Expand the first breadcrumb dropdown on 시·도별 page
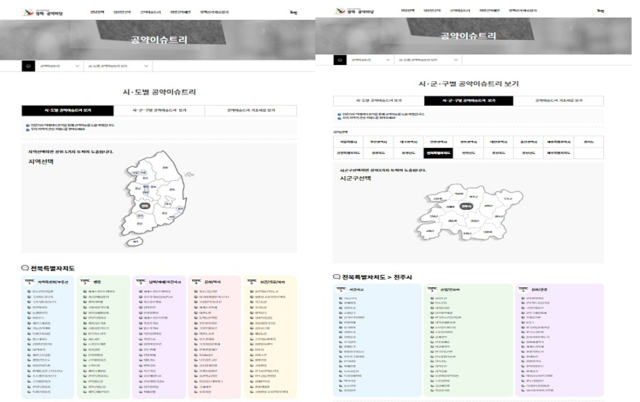The width and height of the screenshot is (640, 402). (x=61, y=67)
